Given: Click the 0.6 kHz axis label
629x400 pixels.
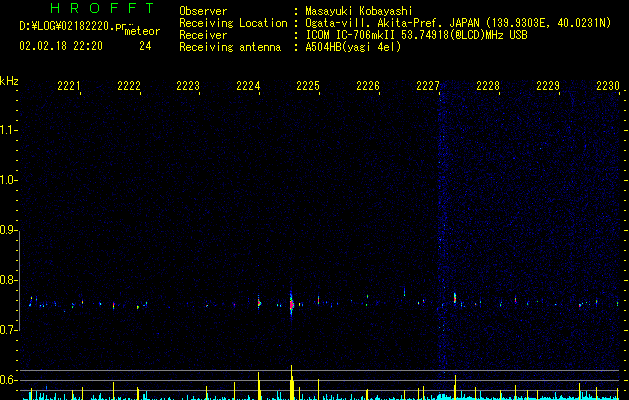Looking at the screenshot, I should point(8,380).
